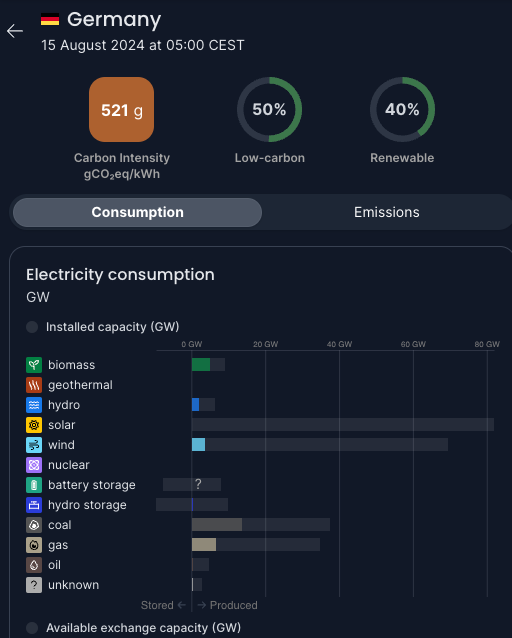
Task: Click the solar sun icon
Action: [34, 425]
